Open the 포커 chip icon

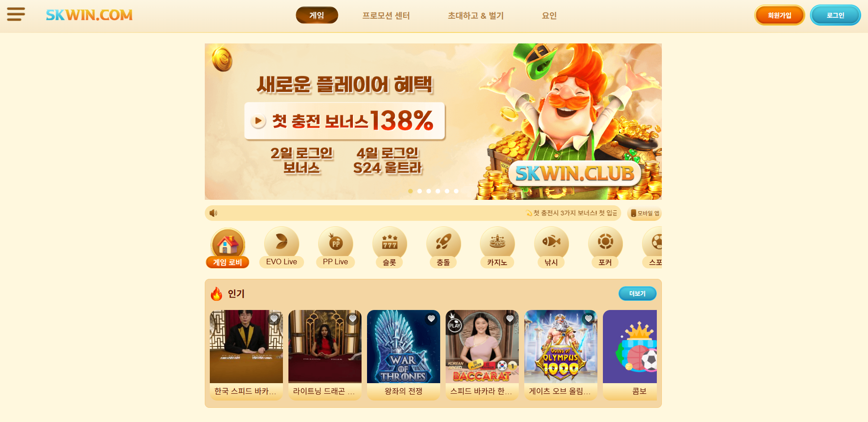(x=605, y=242)
